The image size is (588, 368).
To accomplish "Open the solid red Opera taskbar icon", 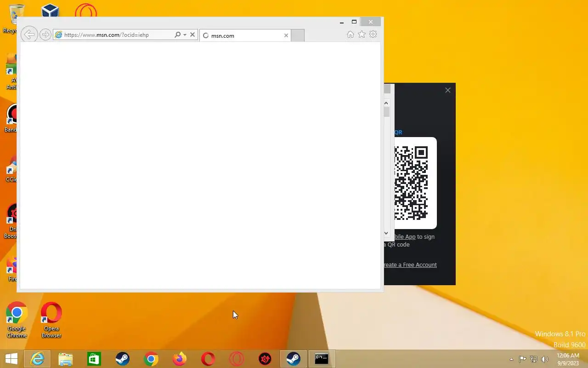I will tap(208, 359).
